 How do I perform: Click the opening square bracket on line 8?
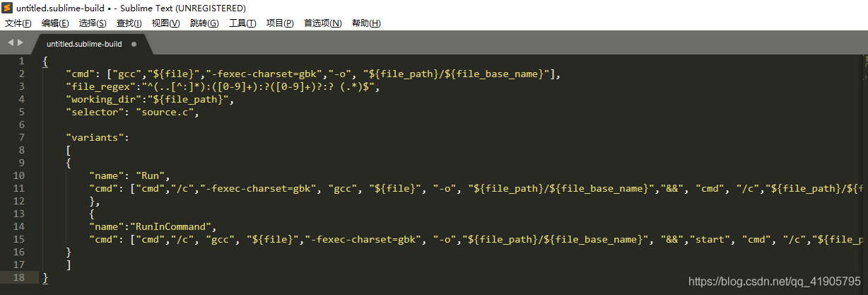(69, 150)
